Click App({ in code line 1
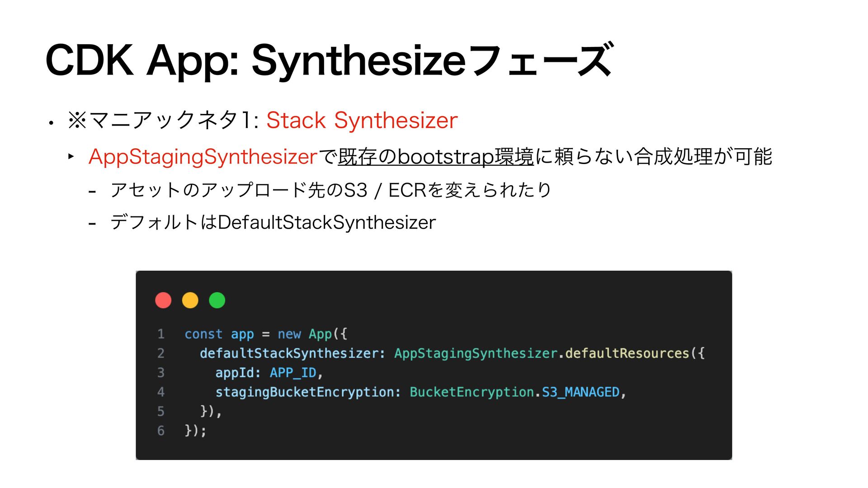 [328, 334]
